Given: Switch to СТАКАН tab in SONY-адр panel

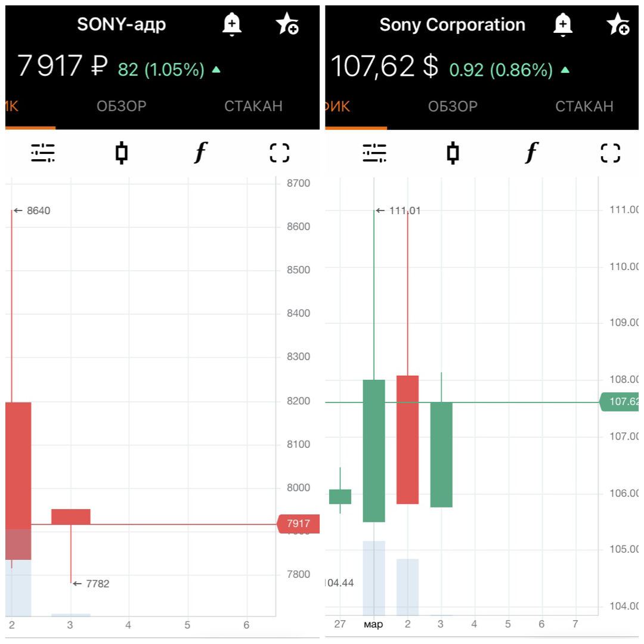Looking at the screenshot, I should (x=253, y=106).
